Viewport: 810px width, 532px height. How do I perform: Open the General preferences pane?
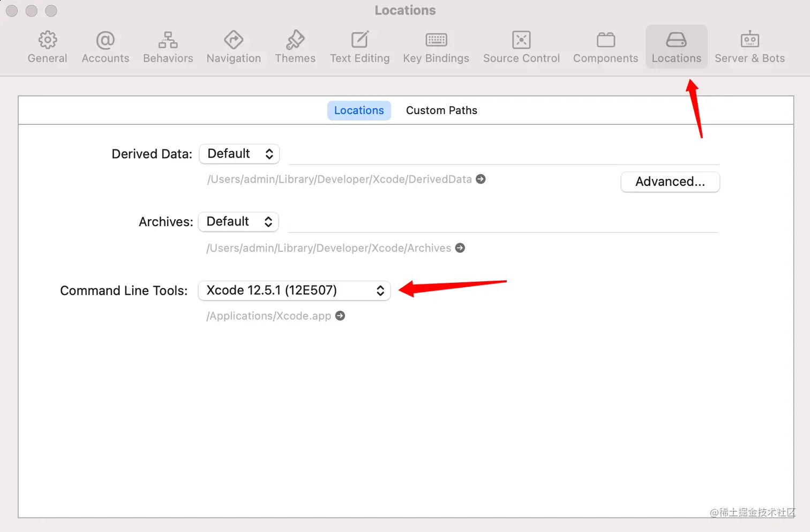[x=47, y=47]
